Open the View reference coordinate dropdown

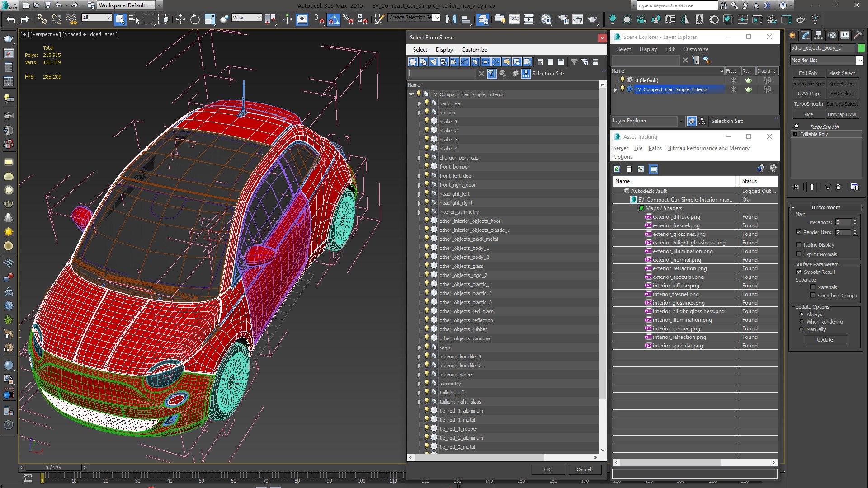pyautogui.click(x=247, y=18)
